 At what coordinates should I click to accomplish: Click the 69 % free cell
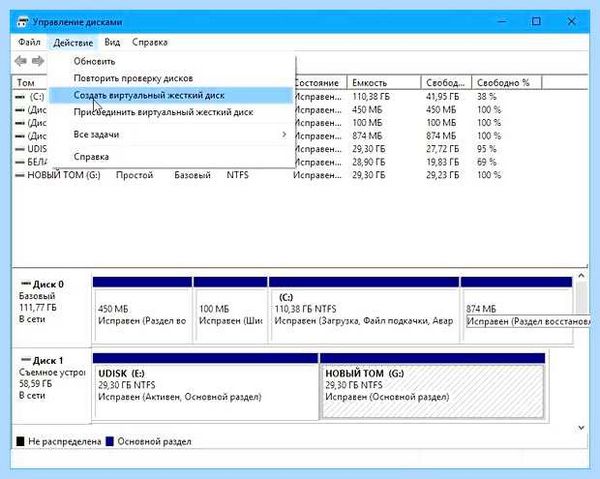tap(486, 162)
